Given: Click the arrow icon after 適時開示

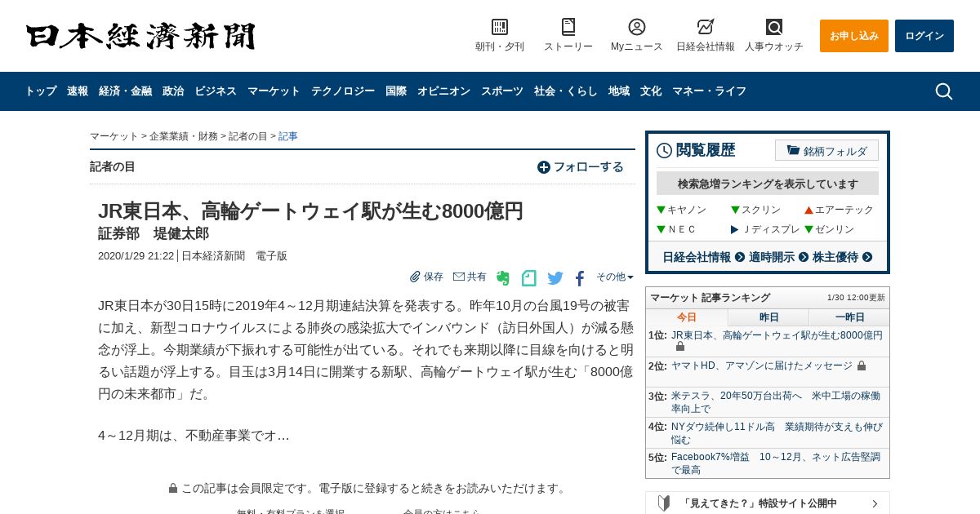Looking at the screenshot, I should (804, 257).
